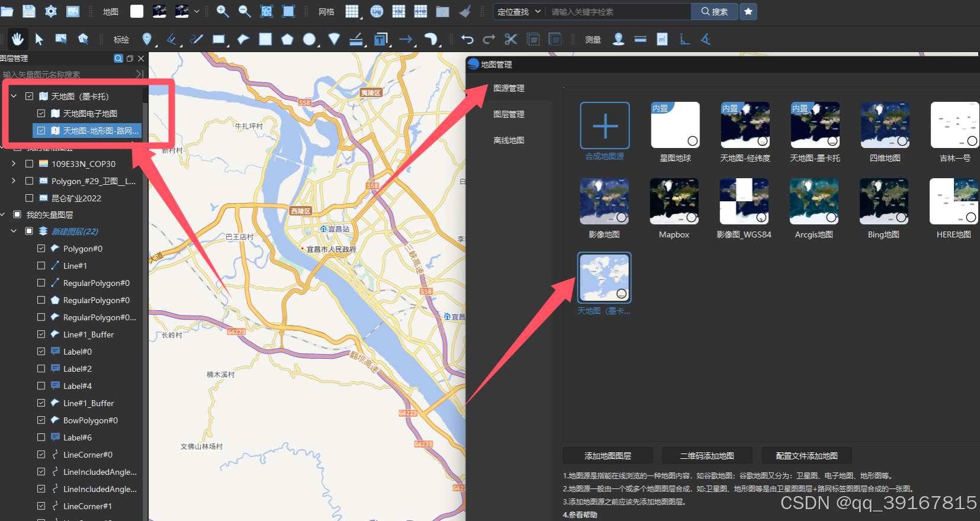Screen dimensions: 980x521
Task: Click the 配置文件添加地图 button
Action: pyautogui.click(x=807, y=456)
